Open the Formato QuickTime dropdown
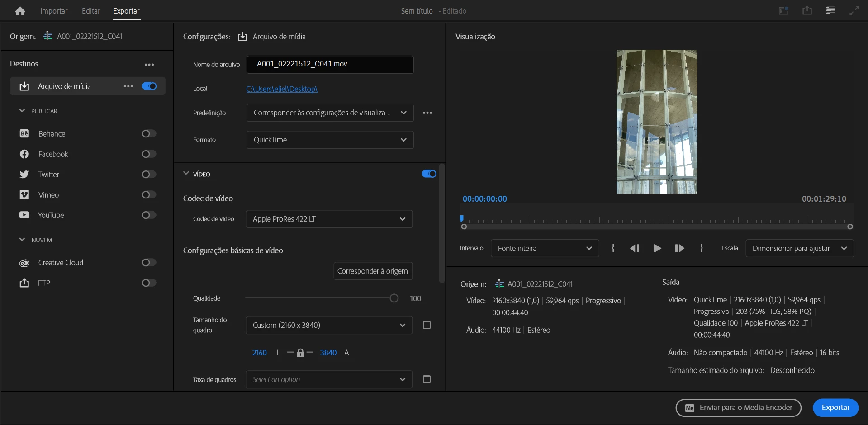The width and height of the screenshot is (868, 425). [330, 140]
